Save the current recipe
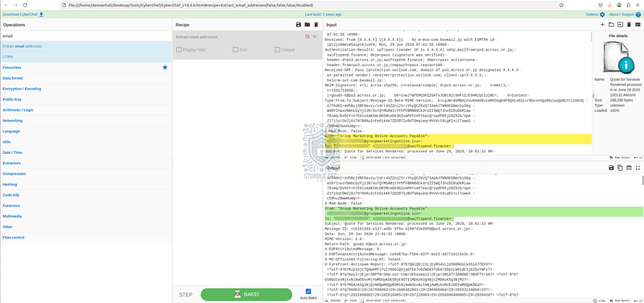This screenshot has height=303, width=644. (x=299, y=25)
